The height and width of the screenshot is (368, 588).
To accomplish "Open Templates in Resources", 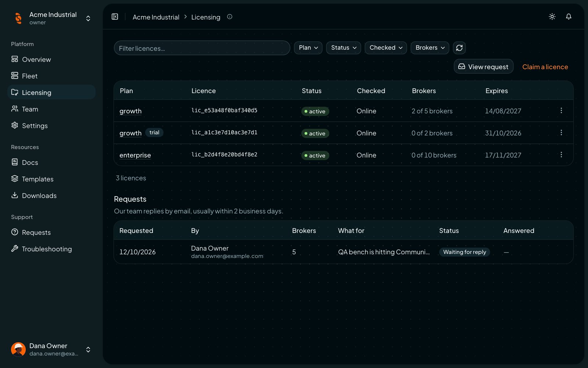I will (x=51, y=179).
